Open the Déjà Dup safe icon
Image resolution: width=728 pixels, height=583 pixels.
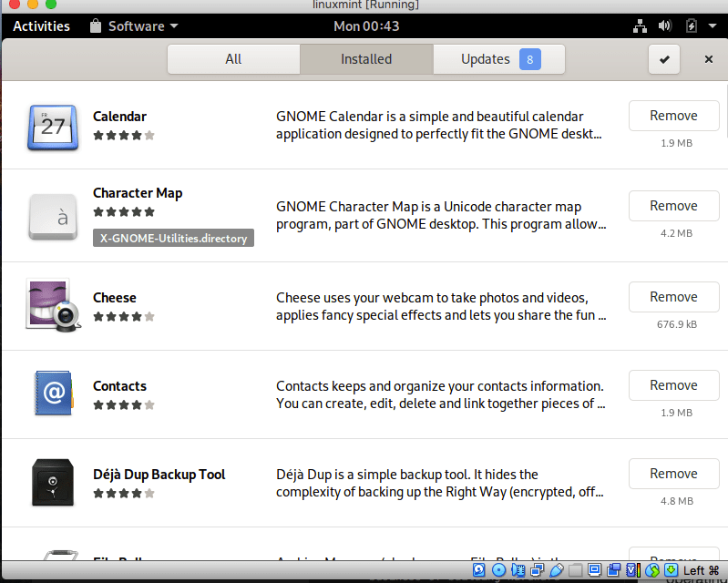53,482
